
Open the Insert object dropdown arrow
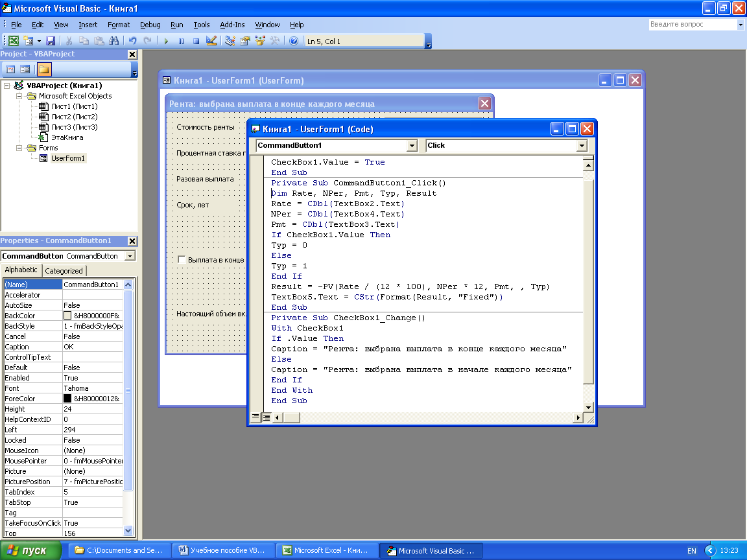click(39, 41)
